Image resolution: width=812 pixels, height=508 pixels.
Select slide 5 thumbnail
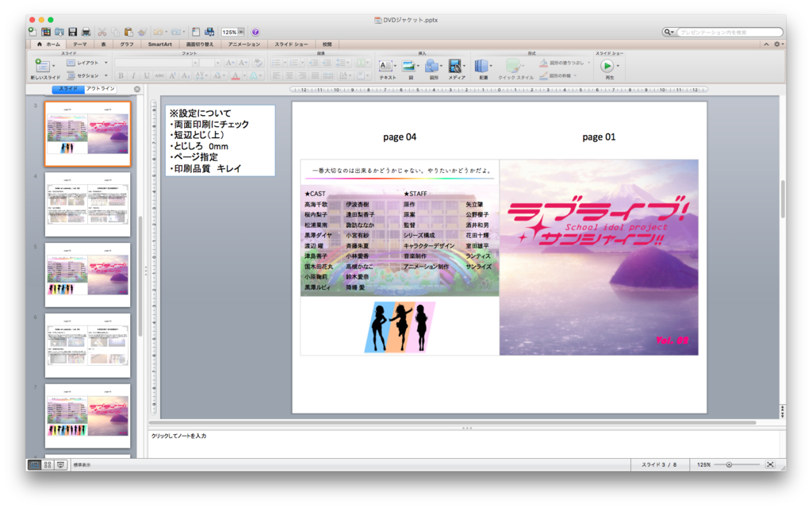pyautogui.click(x=87, y=275)
